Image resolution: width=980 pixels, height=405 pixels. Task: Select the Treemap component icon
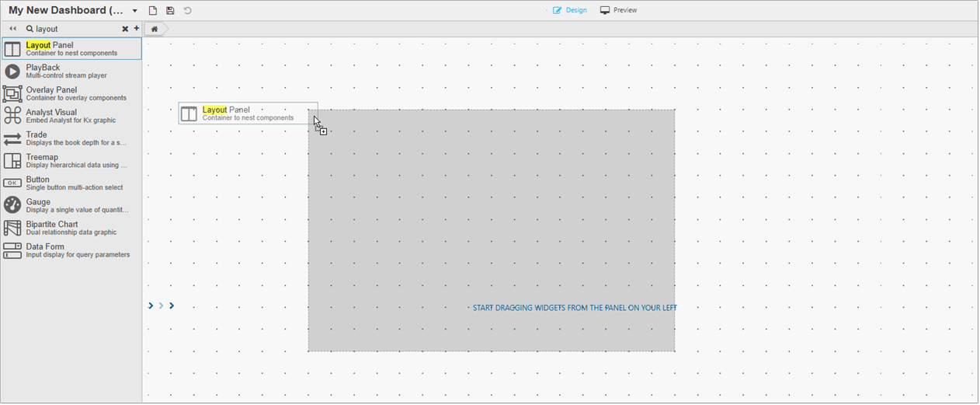coord(12,161)
